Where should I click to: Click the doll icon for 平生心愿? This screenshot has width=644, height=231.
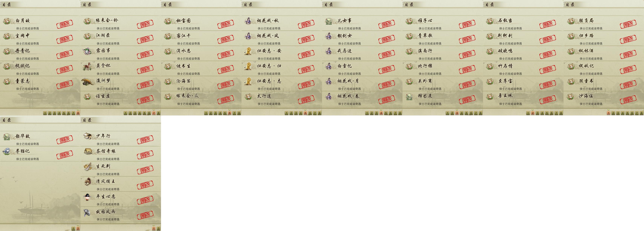(87, 197)
